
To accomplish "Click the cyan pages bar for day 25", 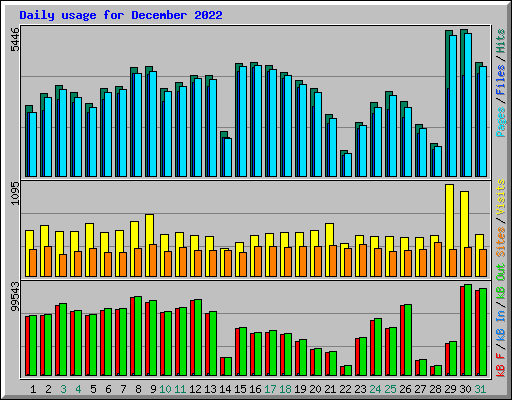I will tap(393, 136).
